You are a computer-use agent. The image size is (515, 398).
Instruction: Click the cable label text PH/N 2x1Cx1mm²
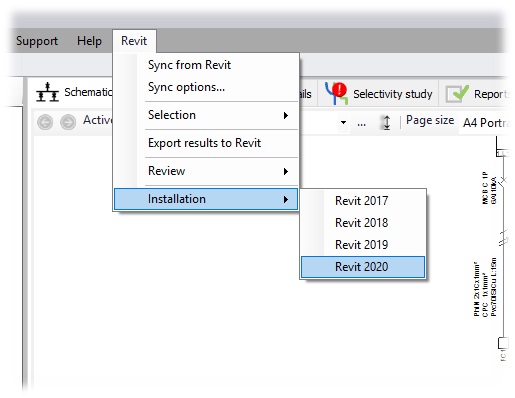[x=477, y=289]
